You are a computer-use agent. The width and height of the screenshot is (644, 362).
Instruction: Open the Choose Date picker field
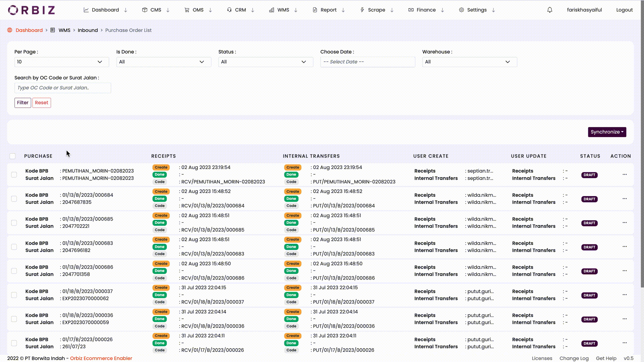(368, 62)
